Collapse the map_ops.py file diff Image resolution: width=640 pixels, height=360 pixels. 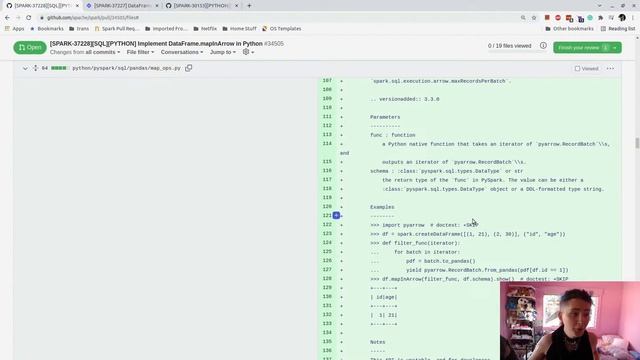[x=25, y=68]
